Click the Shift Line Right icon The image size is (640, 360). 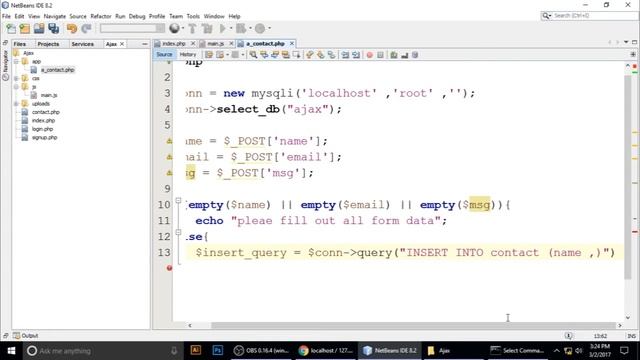coord(356,55)
